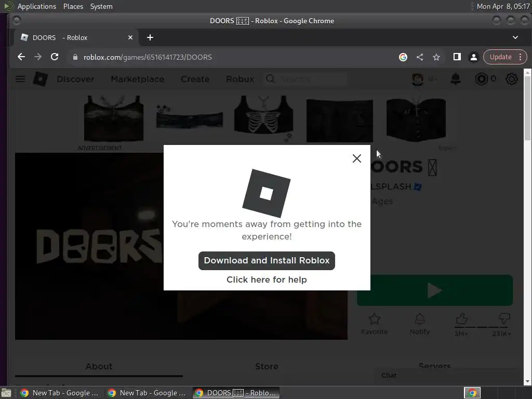
Task: Go forward in browser history
Action: [x=37, y=57]
